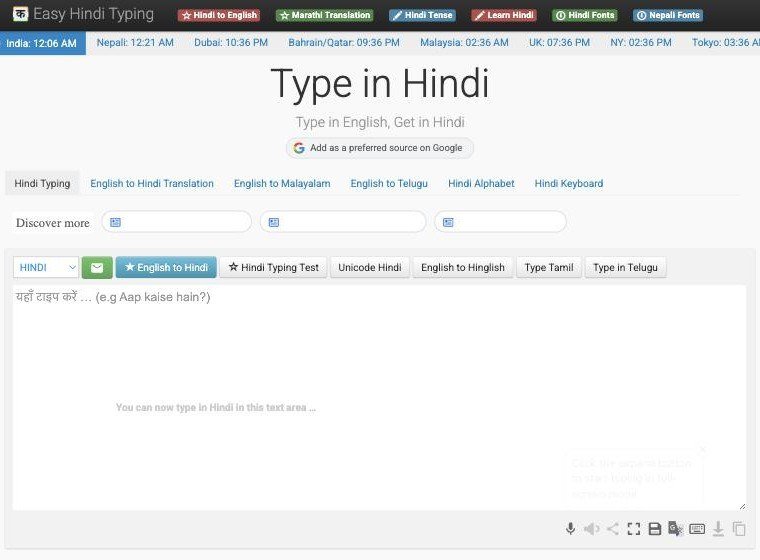Open Hindi Tense in top bar
Image resolution: width=760 pixels, height=560 pixels.
(422, 15)
